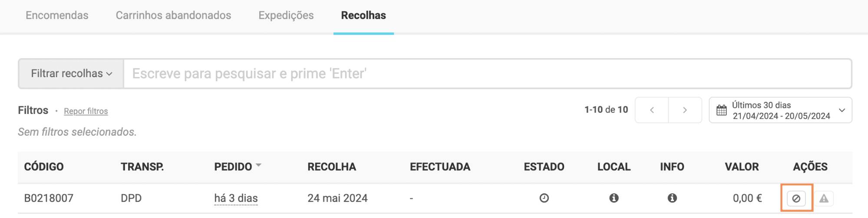Open the Filtrar recolhas dropdown
This screenshot has height=218, width=868.
71,74
